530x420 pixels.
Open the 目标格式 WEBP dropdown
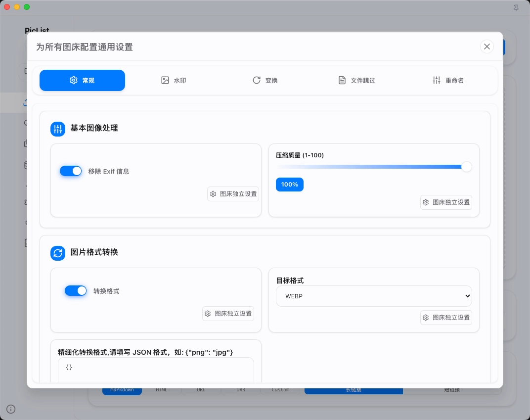pyautogui.click(x=374, y=296)
